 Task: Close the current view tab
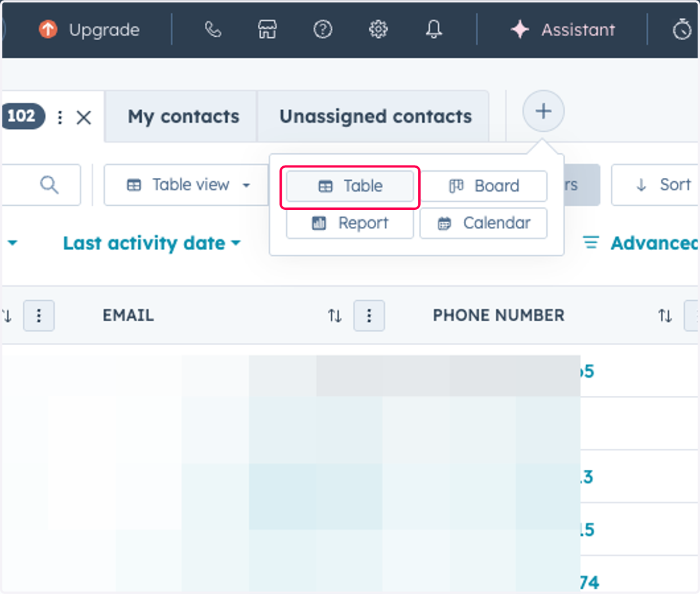(84, 118)
